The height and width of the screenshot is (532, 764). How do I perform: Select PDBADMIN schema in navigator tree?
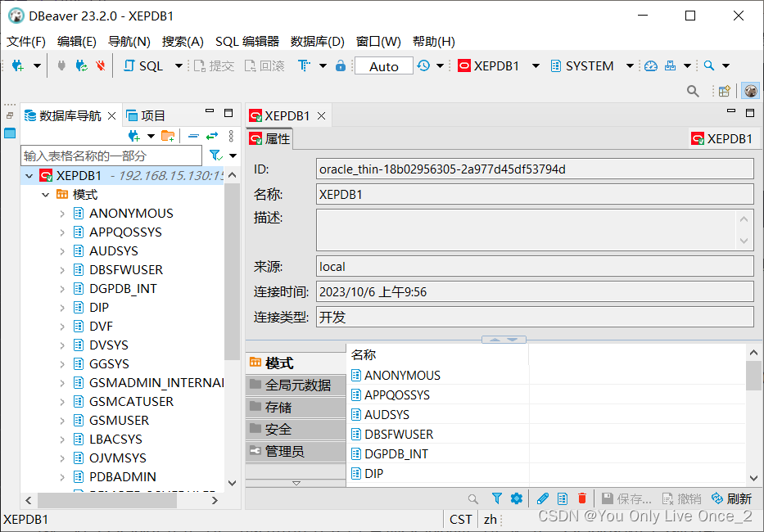[123, 477]
